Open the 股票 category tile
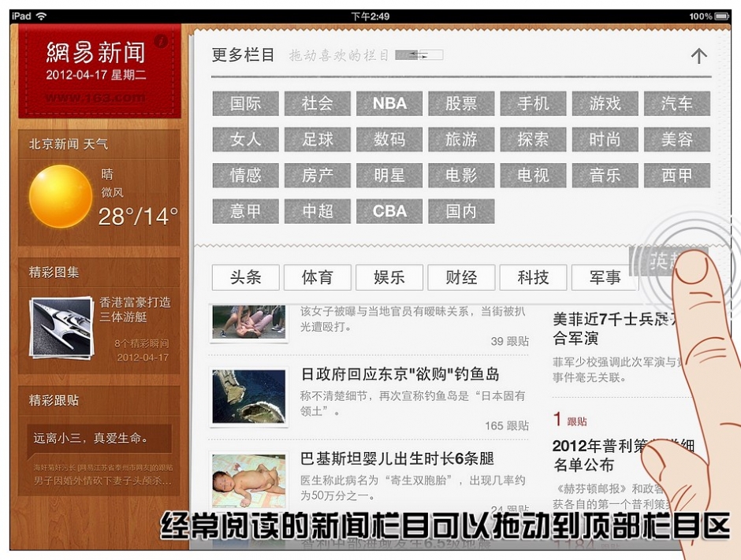741x560 pixels. point(461,103)
